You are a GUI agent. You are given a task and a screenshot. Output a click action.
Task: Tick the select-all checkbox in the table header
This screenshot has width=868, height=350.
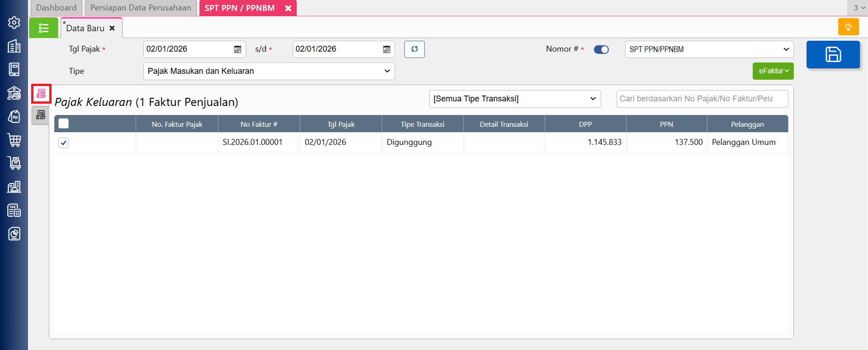tap(64, 124)
